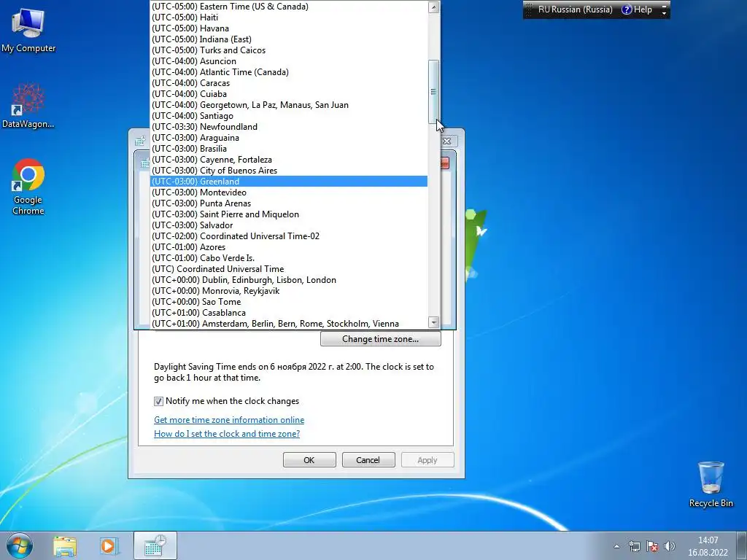This screenshot has width=747, height=560.
Task: Select (UTC-04:00) Santiago
Action: coord(289,116)
